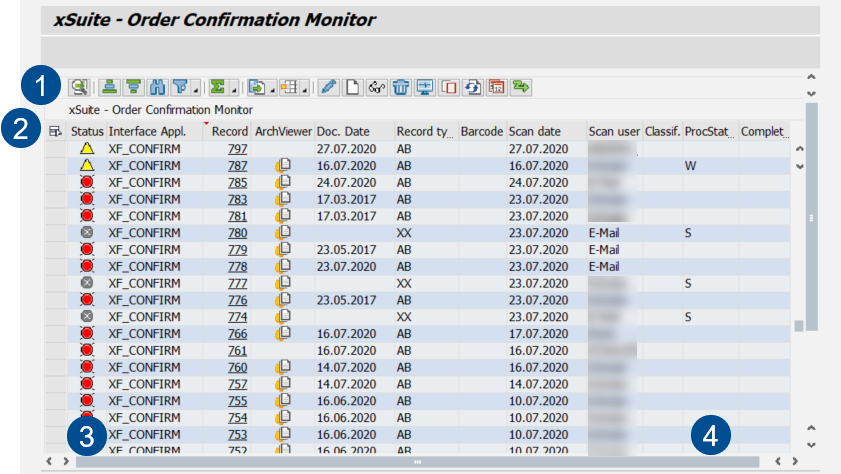The image size is (841, 474).
Task: Open record 797 link
Action: pyautogui.click(x=238, y=149)
